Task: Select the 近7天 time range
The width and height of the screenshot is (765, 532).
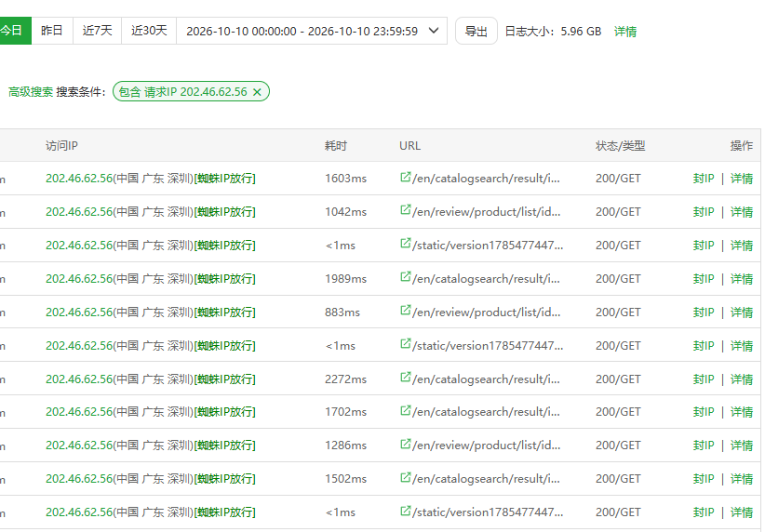Action: tap(97, 31)
